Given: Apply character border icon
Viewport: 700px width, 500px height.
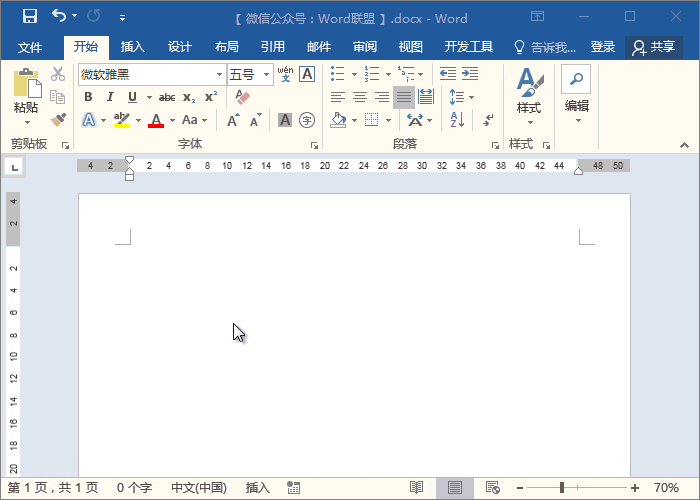Looking at the screenshot, I should (x=307, y=74).
